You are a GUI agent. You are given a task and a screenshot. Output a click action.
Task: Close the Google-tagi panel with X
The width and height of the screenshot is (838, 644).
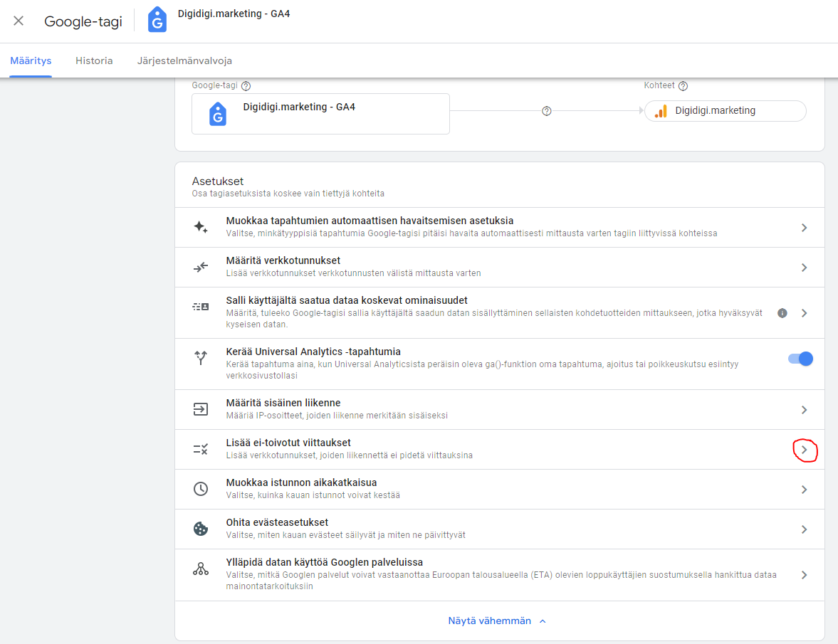point(19,21)
